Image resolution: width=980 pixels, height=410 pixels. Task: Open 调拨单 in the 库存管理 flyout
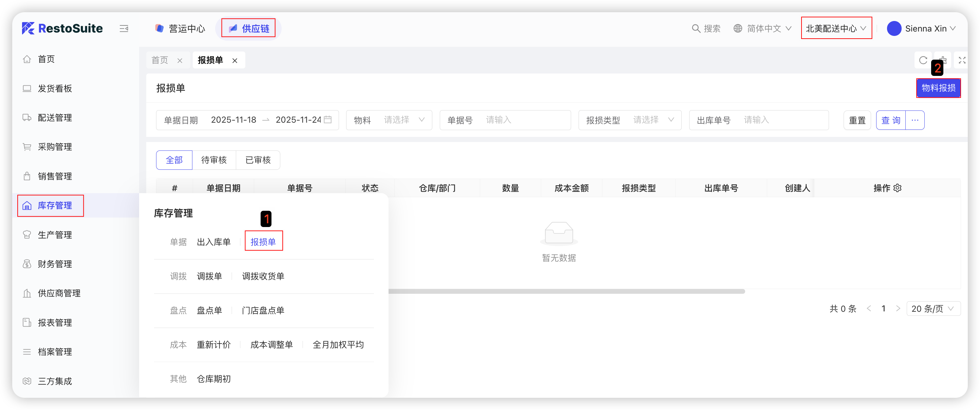pyautogui.click(x=209, y=276)
